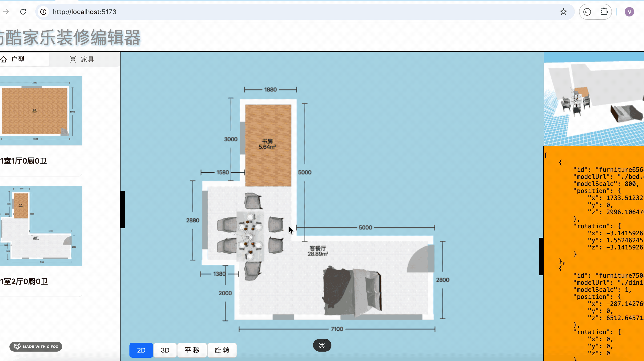
Task: Click the MADE WITH GIFOX badge
Action: (36, 346)
